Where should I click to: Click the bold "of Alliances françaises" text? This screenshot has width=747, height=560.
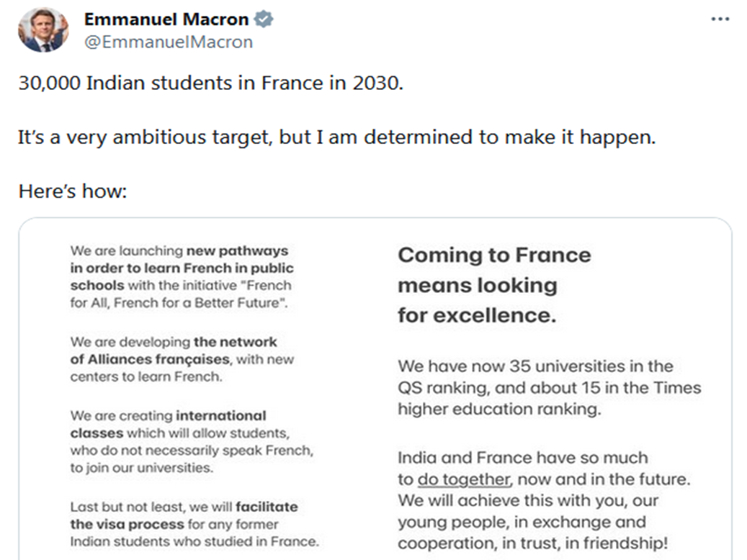(150, 359)
